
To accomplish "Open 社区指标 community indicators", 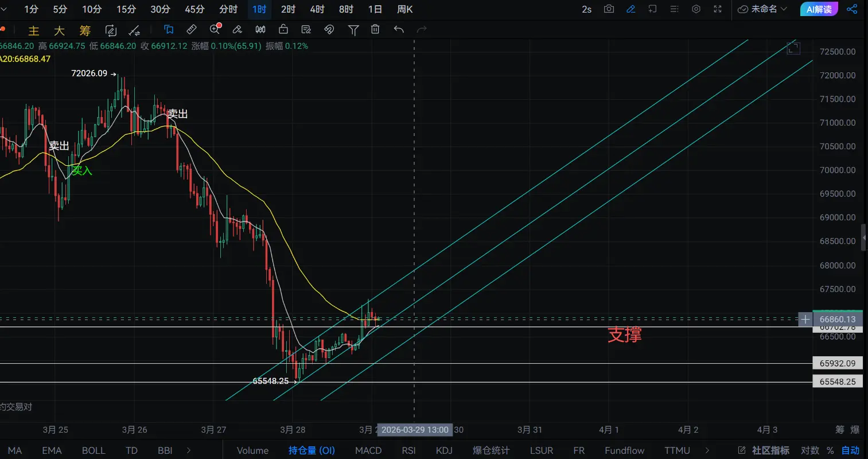I will (x=770, y=450).
